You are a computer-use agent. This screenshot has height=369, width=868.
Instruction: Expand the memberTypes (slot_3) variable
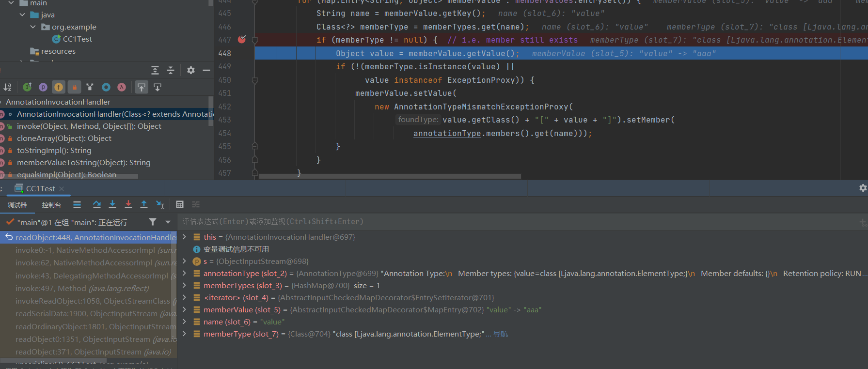184,286
